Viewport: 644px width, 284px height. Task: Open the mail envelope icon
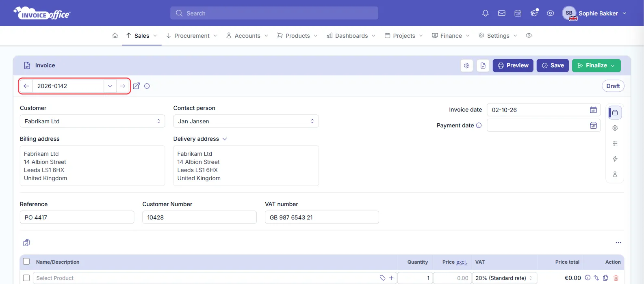point(502,13)
